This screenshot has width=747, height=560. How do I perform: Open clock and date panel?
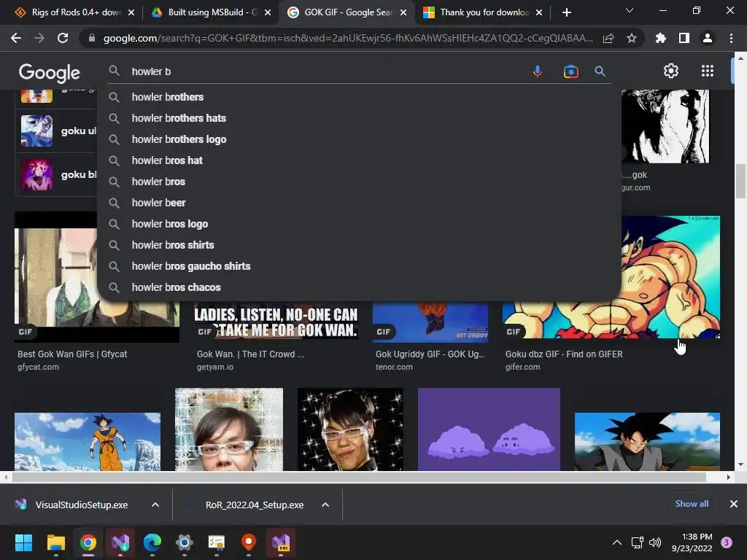coord(692,542)
